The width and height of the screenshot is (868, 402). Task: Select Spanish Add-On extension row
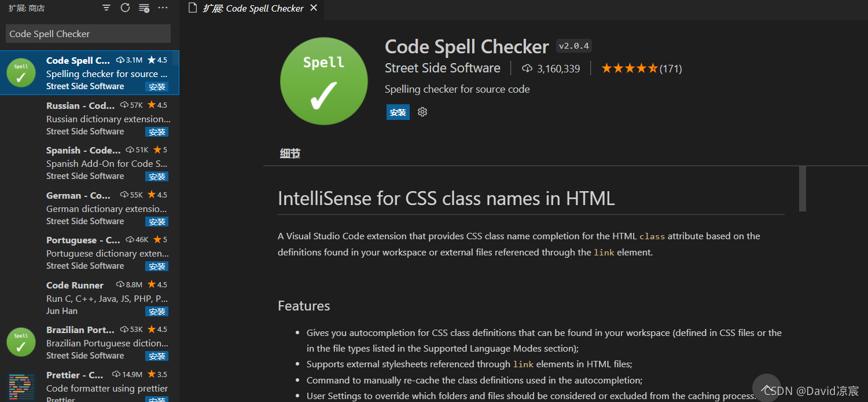(90, 163)
